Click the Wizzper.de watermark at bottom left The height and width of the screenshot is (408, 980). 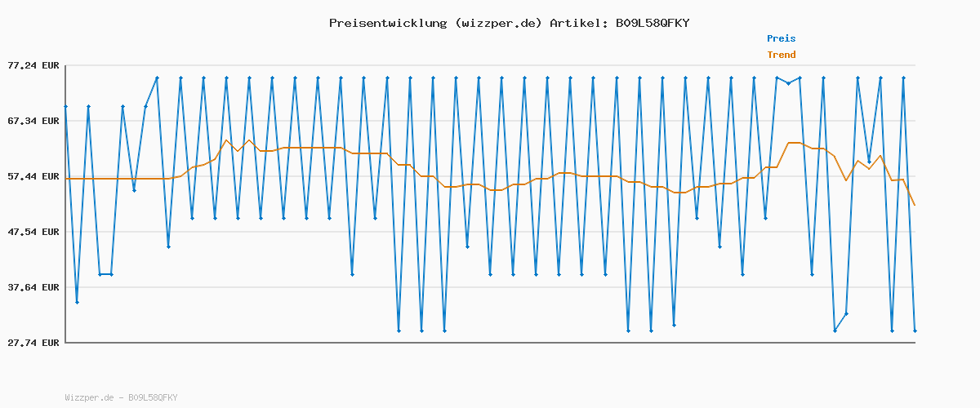pos(121,397)
